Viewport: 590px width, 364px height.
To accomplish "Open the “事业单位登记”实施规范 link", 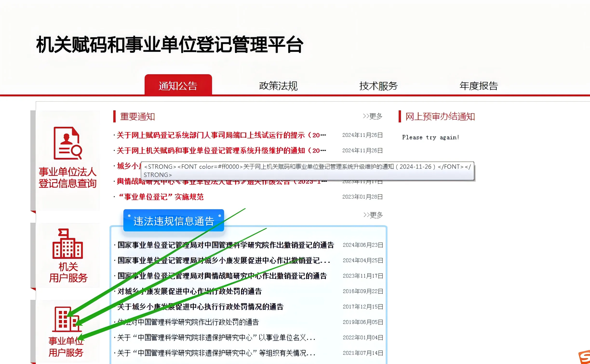I will (161, 197).
